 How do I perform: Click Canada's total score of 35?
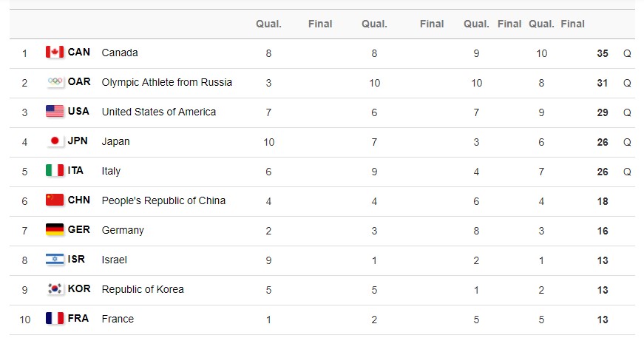coord(603,53)
